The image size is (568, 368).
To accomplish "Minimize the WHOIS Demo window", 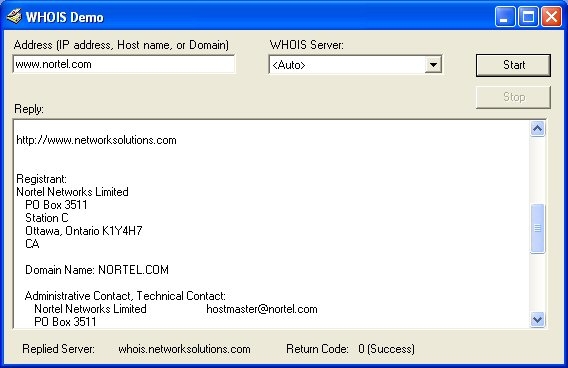I will click(505, 17).
